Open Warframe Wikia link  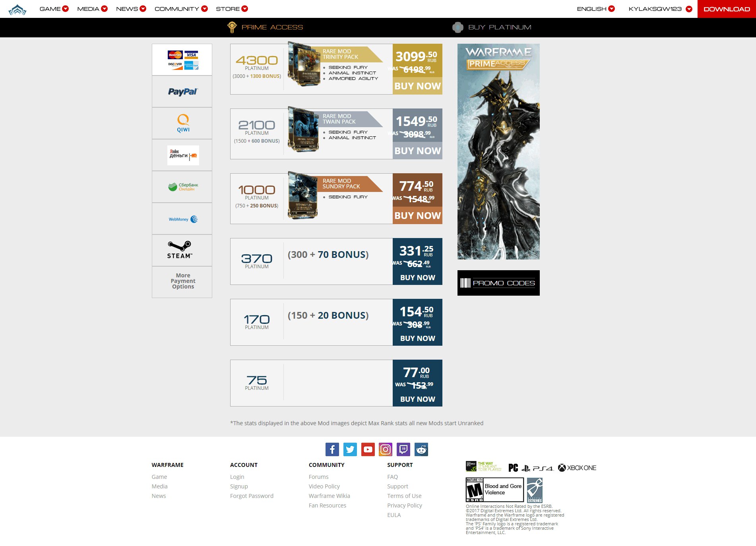click(x=330, y=496)
